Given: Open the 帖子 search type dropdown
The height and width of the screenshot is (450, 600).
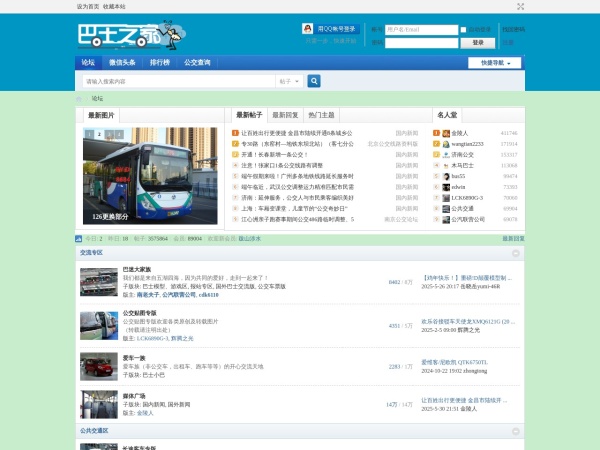Looking at the screenshot, I should (289, 81).
